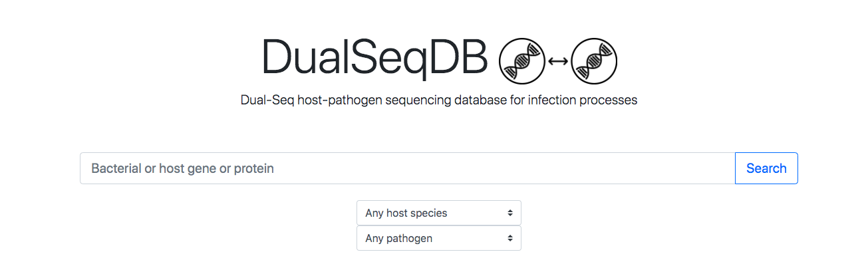This screenshot has width=868, height=264.
Task: Focus the gene or protein search field
Action: point(407,168)
